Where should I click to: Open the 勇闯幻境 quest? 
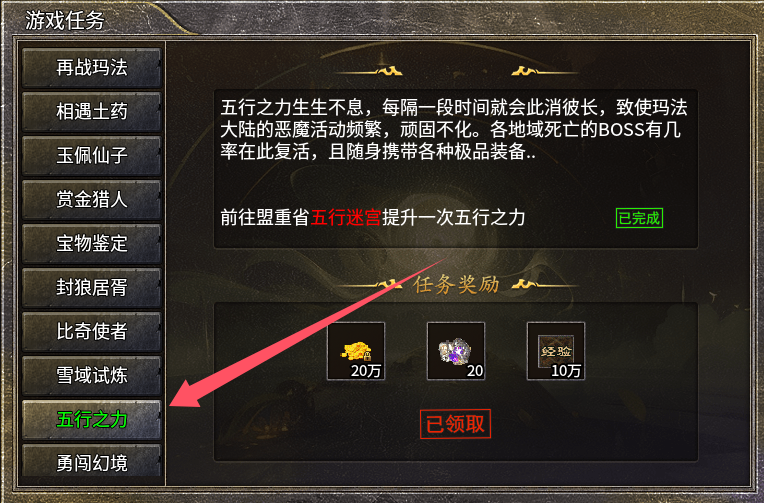(92, 461)
